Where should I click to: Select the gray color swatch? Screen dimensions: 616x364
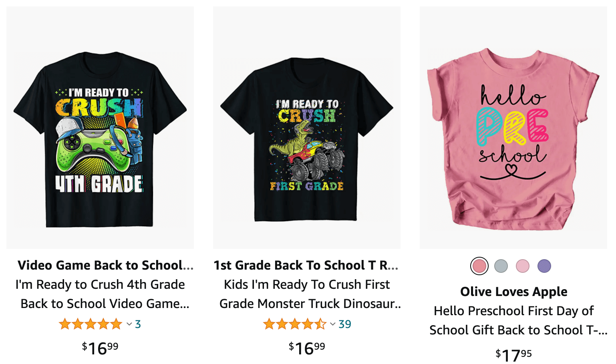501,266
